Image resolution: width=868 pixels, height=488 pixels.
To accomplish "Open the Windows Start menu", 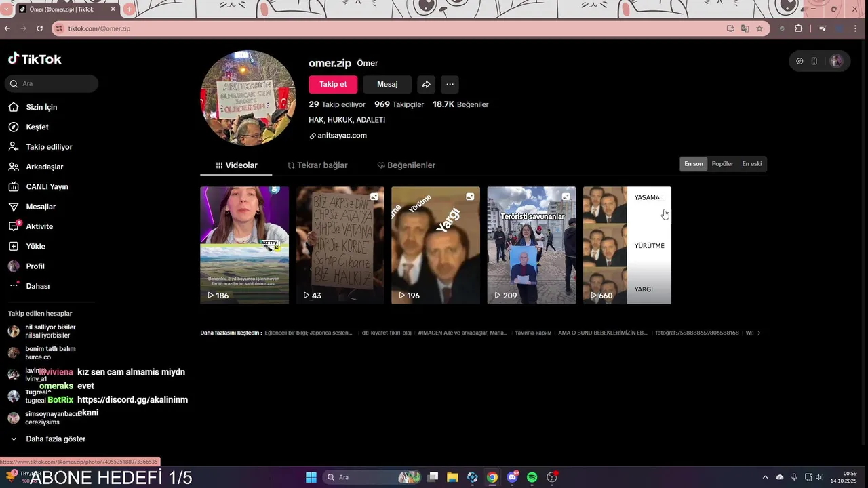I will 311,477.
